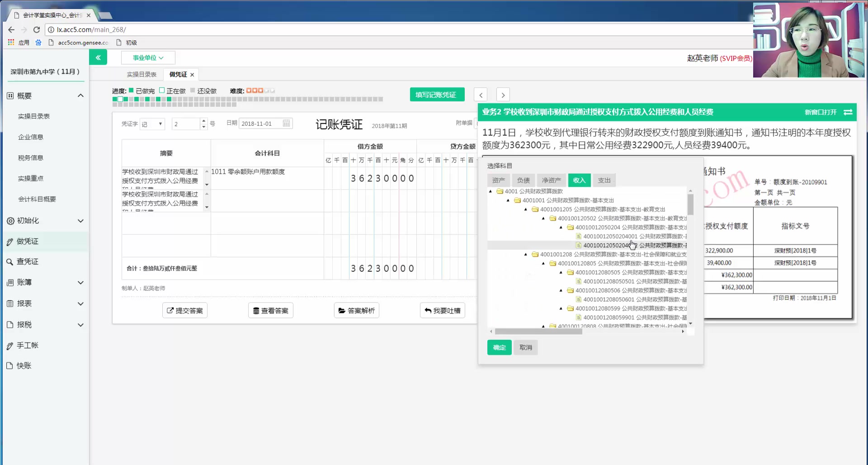Open the 凭证字 记 dropdown
This screenshot has height=465, width=868.
(x=152, y=124)
